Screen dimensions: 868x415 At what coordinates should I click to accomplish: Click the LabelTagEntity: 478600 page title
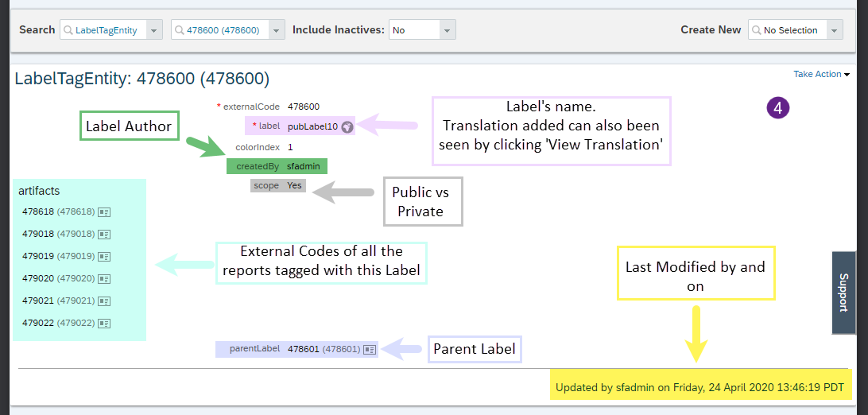(142, 80)
